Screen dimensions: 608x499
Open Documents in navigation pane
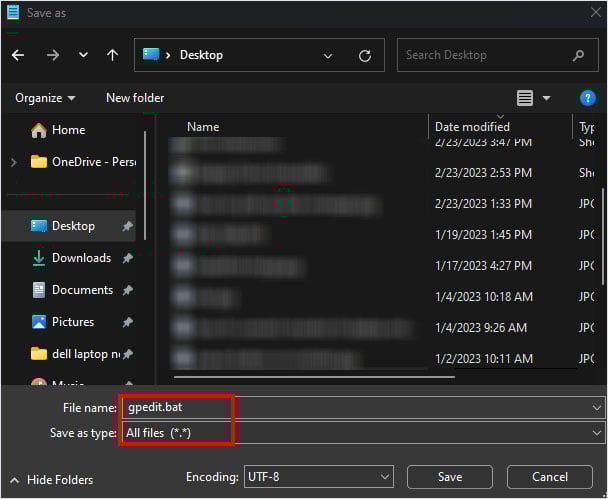(73, 290)
